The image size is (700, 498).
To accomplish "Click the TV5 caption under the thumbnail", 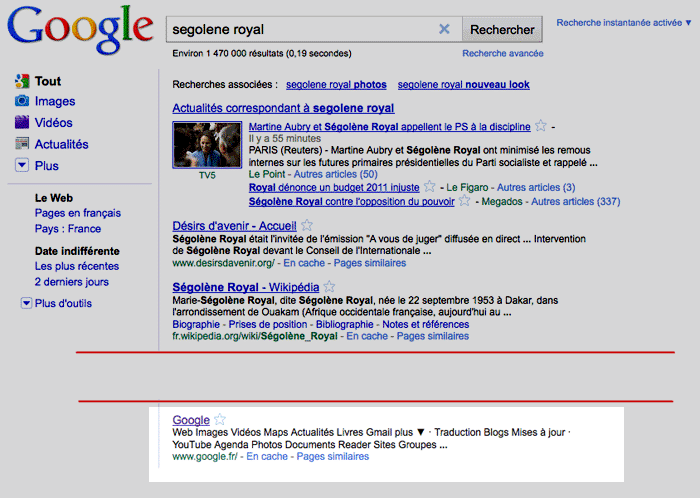I will point(207,175).
